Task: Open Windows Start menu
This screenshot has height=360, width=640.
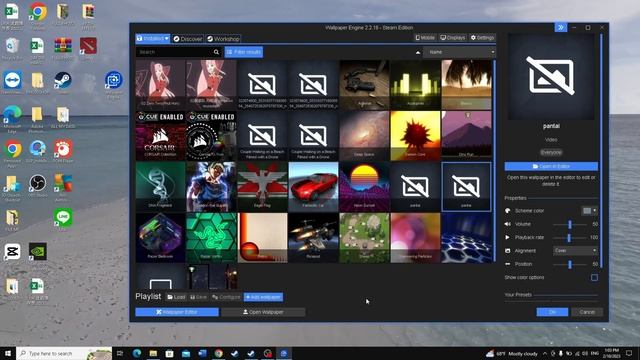Action: coord(8,353)
